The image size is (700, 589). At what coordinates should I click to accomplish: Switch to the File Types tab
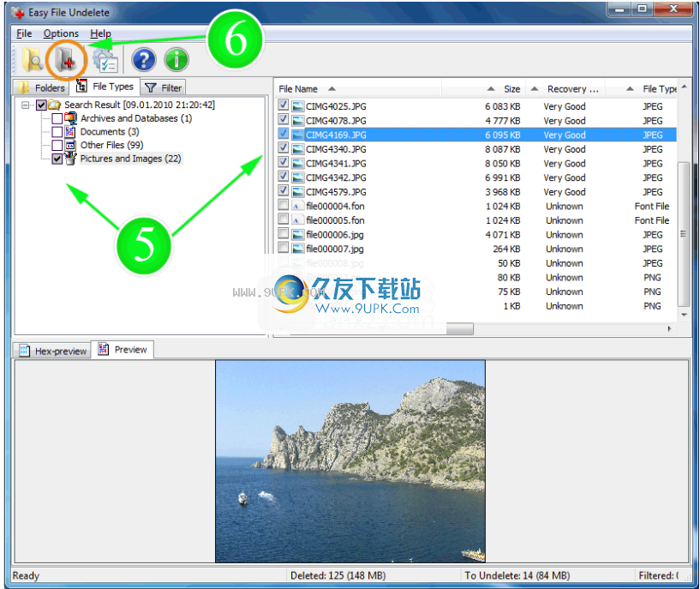click(x=105, y=87)
